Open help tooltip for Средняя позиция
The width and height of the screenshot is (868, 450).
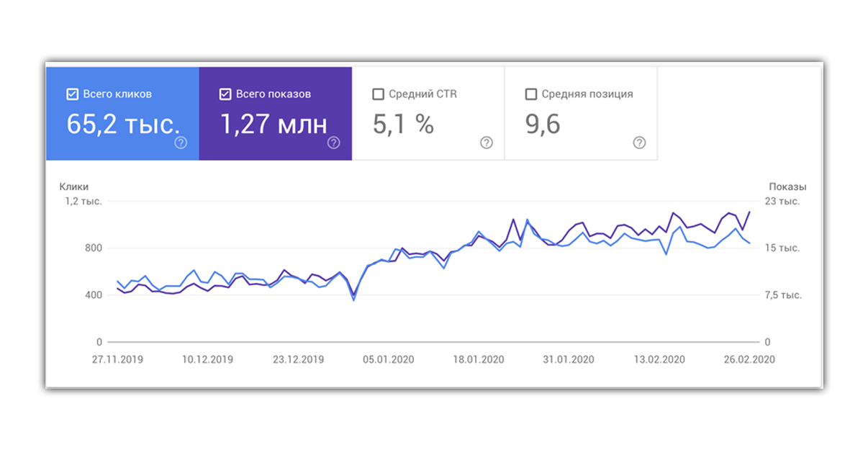639,143
